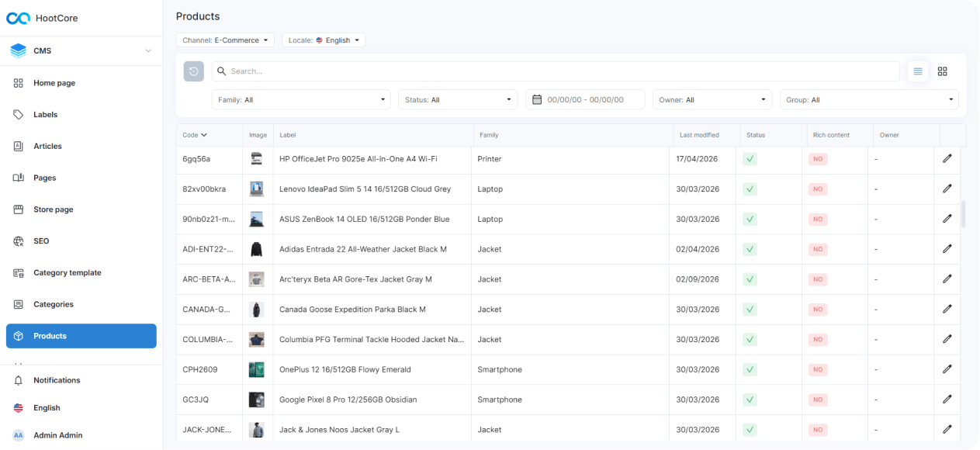Screen dimensions: 980x450
Task: Edit ASUS ZenBook 14 OLED pencil icon
Action: [947, 219]
